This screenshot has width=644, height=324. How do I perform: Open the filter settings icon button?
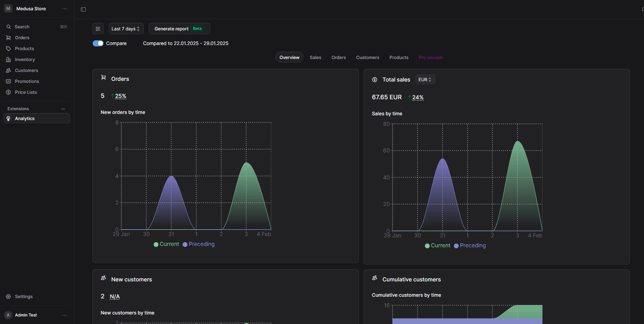click(x=98, y=29)
